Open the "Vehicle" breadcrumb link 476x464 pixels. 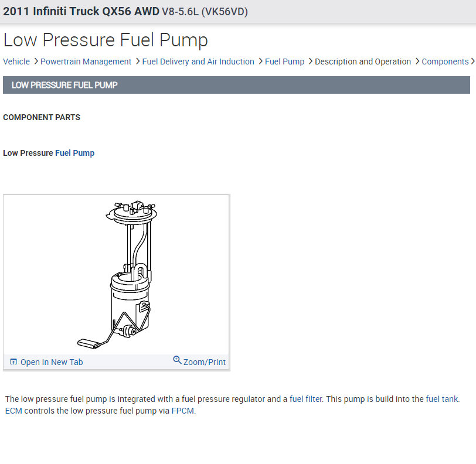16,62
